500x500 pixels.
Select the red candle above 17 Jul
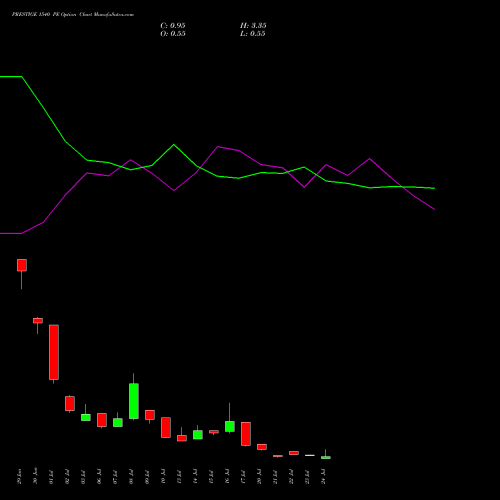click(x=246, y=434)
